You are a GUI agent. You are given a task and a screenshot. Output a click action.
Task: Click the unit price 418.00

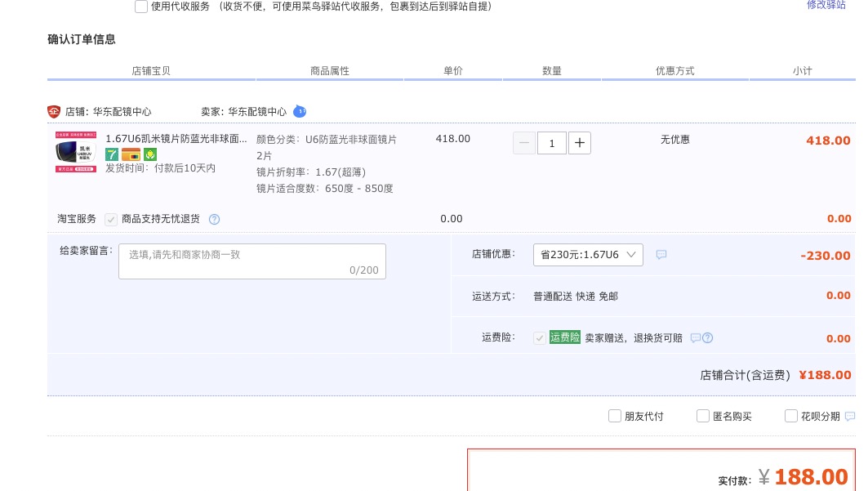(453, 139)
